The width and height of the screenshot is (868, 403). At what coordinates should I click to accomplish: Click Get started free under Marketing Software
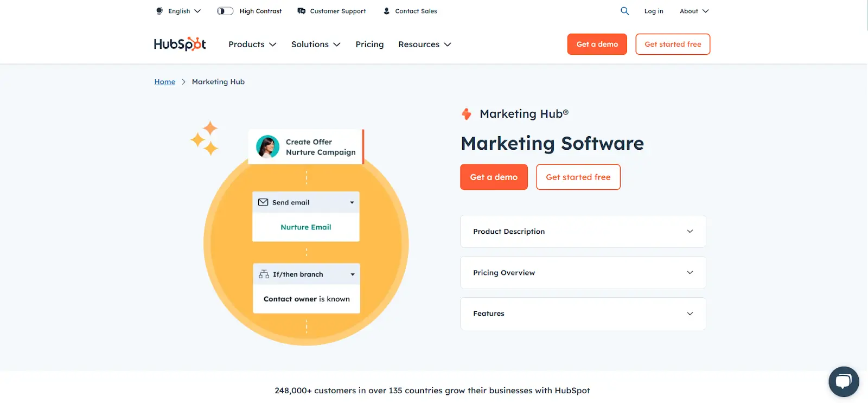pos(578,177)
